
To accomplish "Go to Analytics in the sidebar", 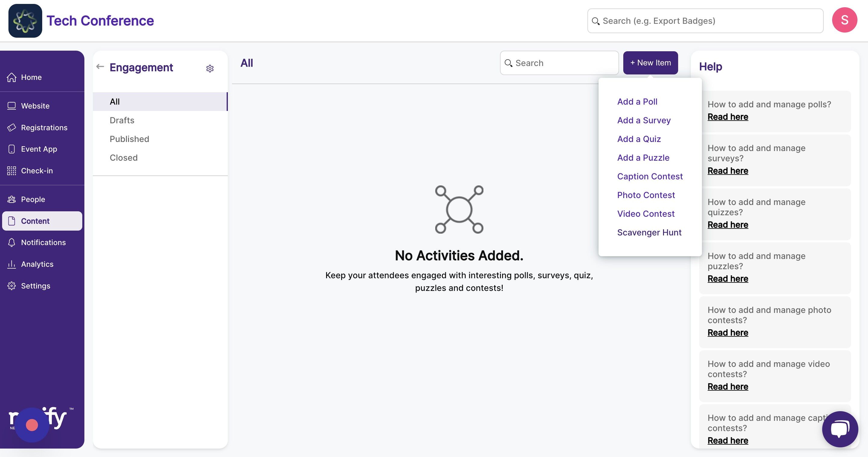I will 37,264.
